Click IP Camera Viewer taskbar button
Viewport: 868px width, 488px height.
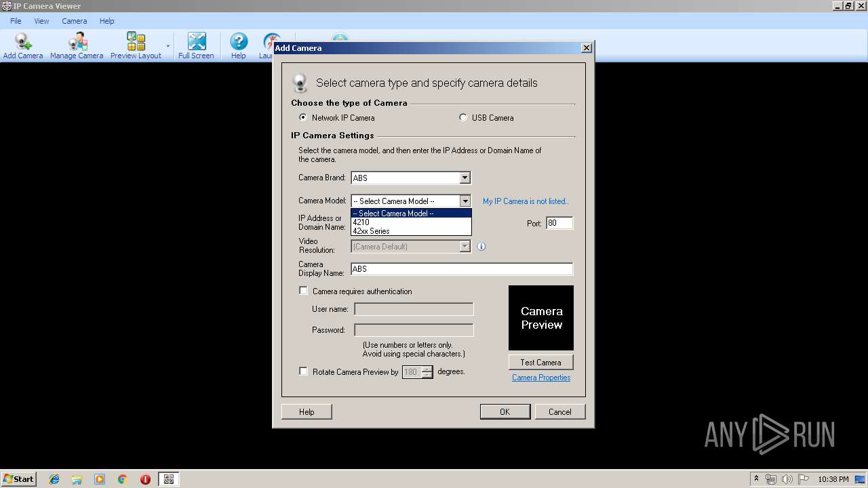tap(169, 479)
